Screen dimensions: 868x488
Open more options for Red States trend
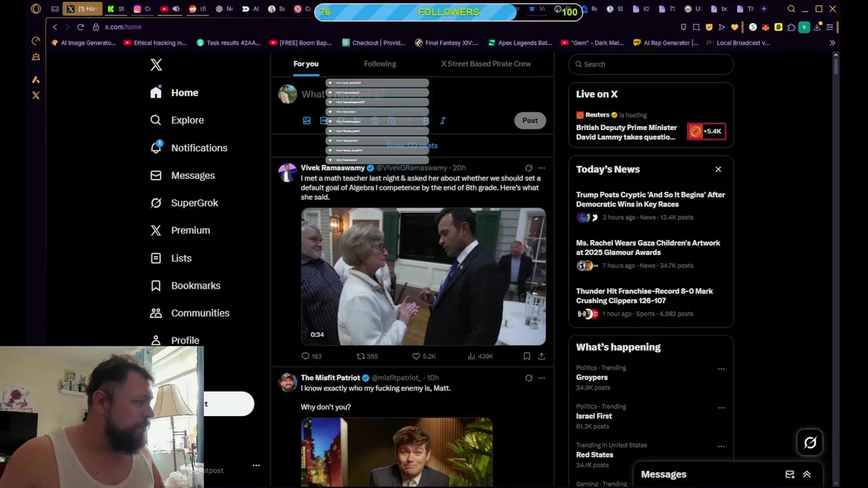coord(721,447)
